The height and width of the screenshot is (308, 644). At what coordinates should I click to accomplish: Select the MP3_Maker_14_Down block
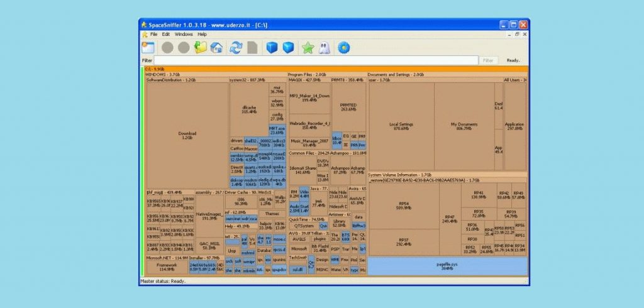pos(309,98)
